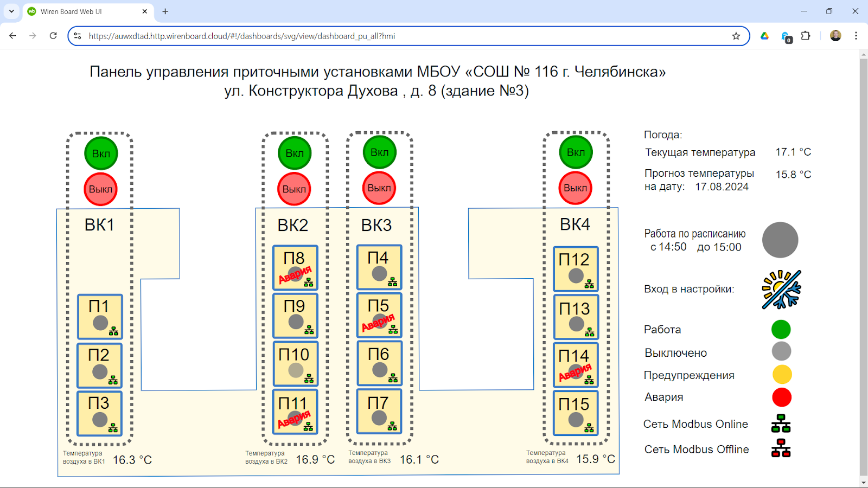Open the П4 supply unit tile
Image resolution: width=868 pixels, height=488 pixels.
tap(379, 267)
